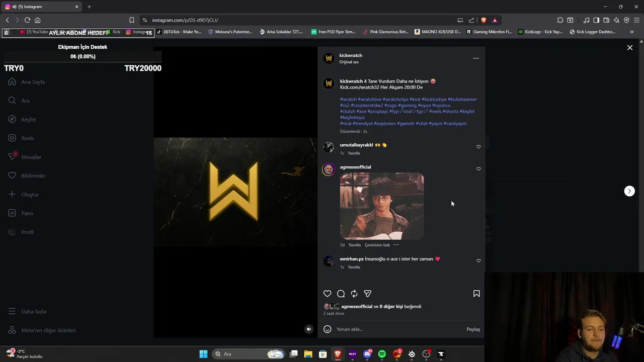Click the Windows taskbar search box
The height and width of the screenshot is (362, 644).
point(249,354)
